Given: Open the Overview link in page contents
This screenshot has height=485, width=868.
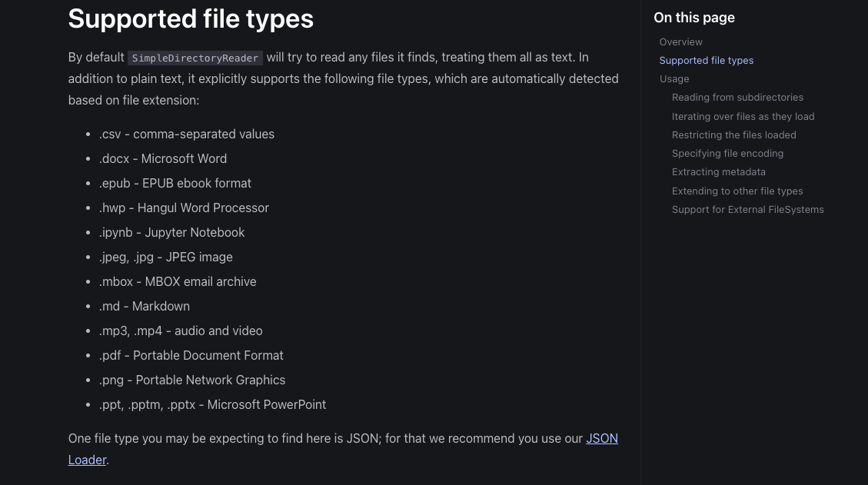Looking at the screenshot, I should click(680, 42).
